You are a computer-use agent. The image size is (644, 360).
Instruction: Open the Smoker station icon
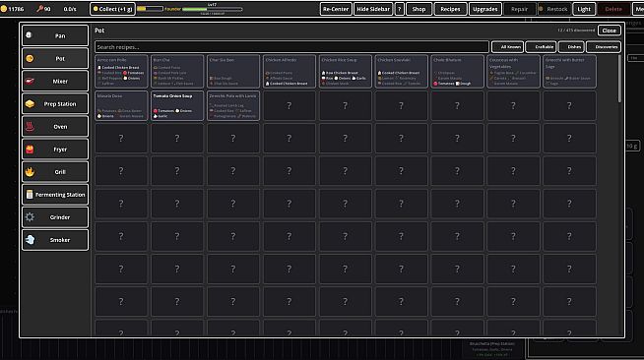tap(30, 240)
